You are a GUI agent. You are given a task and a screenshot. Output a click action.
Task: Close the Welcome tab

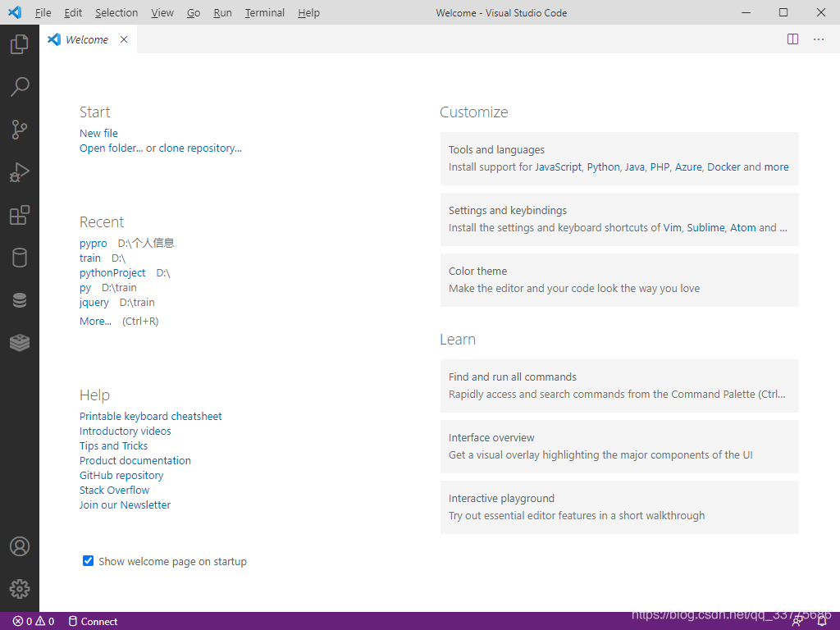click(x=124, y=39)
